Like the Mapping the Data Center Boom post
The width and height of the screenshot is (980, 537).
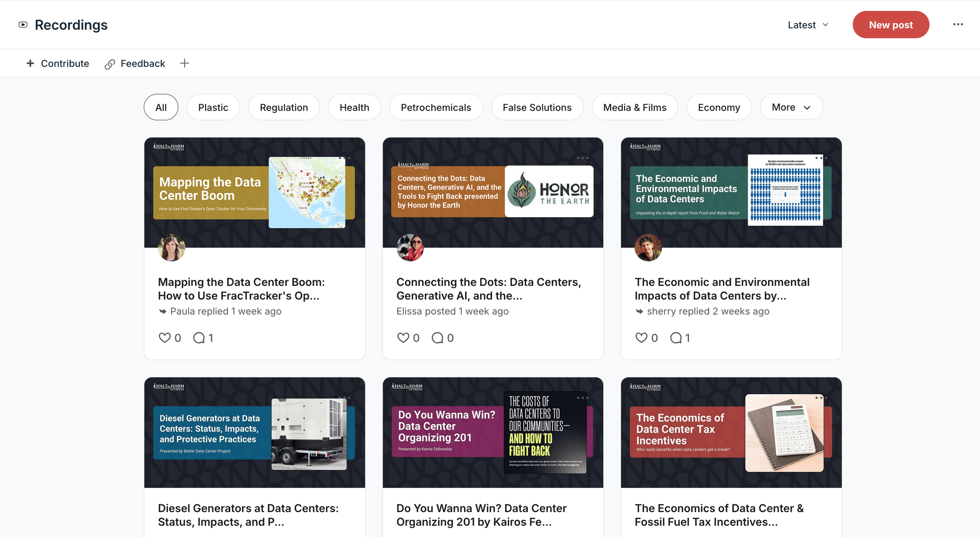165,338
